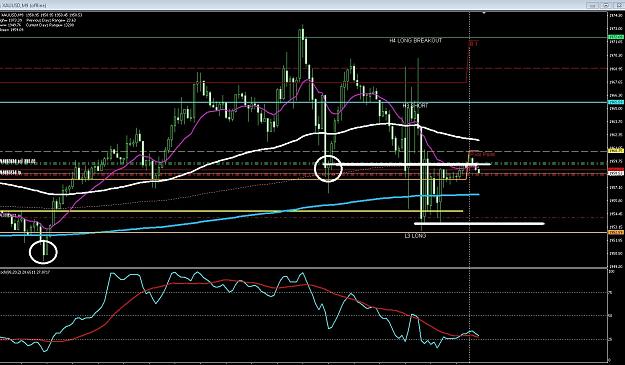The width and height of the screenshot is (625, 365).
Task: Click the yellow price tag on scale
Action: pyautogui.click(x=616, y=151)
